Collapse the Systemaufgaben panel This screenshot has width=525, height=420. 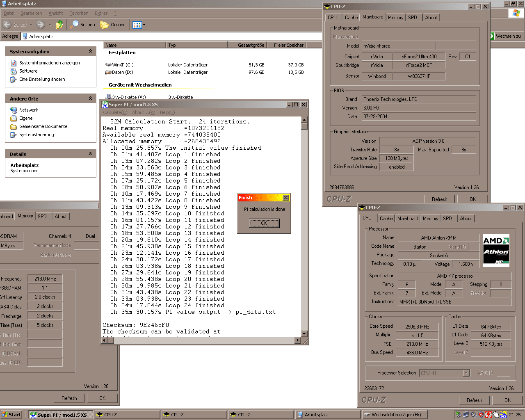pyautogui.click(x=90, y=51)
